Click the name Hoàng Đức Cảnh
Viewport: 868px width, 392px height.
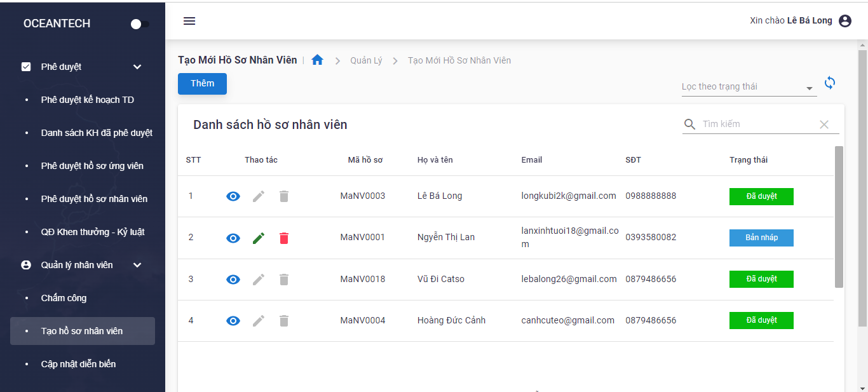pos(451,320)
